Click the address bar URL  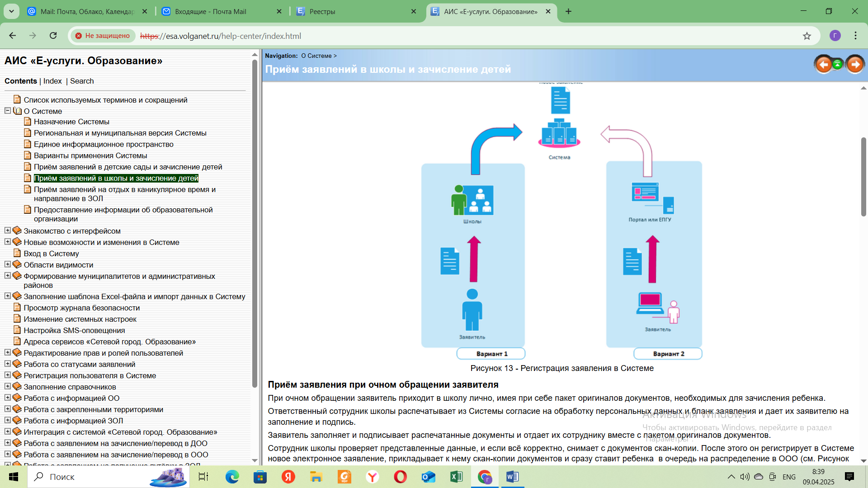click(x=221, y=36)
